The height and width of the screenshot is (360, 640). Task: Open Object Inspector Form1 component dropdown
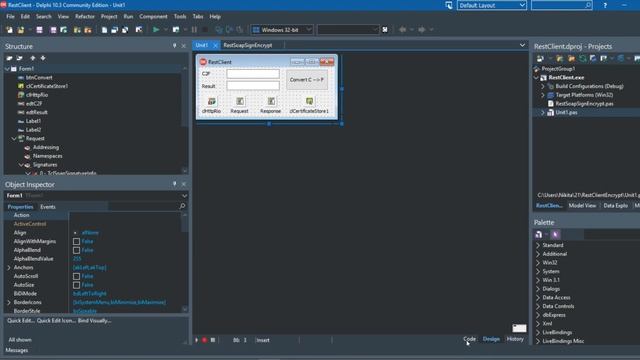(184, 196)
